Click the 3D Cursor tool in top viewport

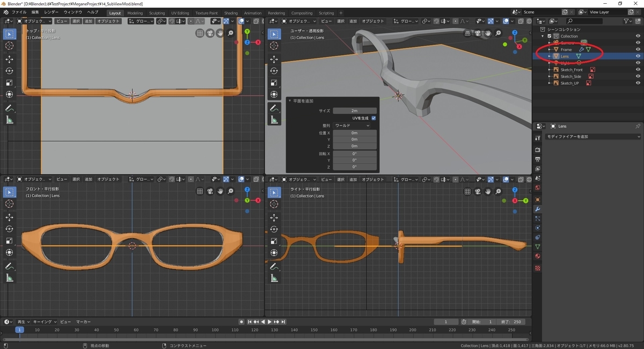(x=9, y=46)
